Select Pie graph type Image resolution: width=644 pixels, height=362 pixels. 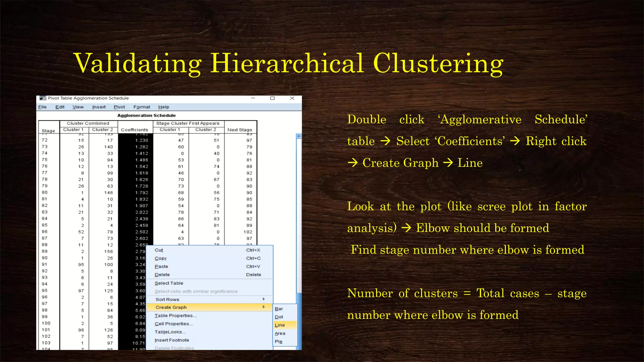[285, 342]
